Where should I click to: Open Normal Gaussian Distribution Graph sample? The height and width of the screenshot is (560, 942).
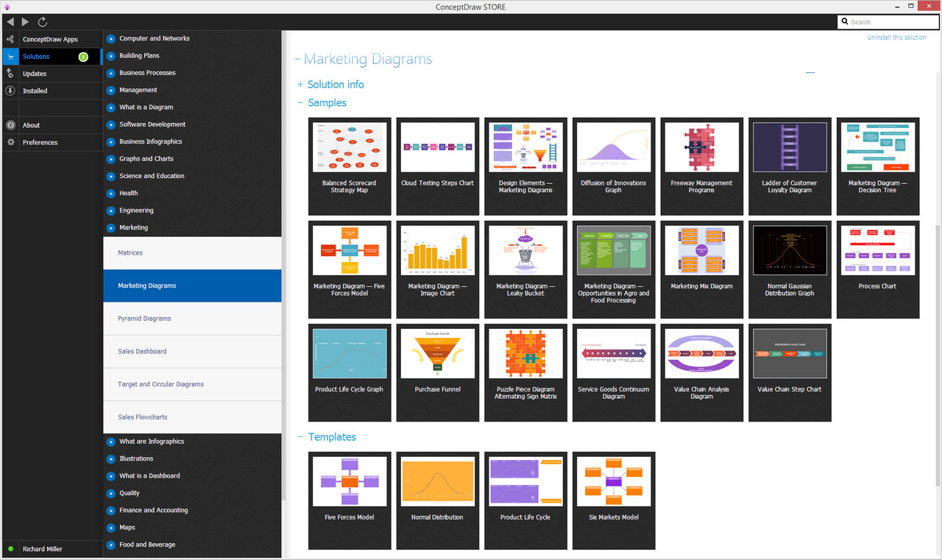pos(790,269)
